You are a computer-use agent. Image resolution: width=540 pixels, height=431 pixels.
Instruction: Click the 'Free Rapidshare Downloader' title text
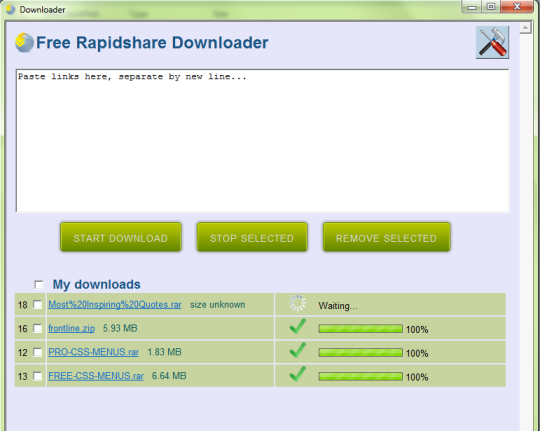coord(152,43)
